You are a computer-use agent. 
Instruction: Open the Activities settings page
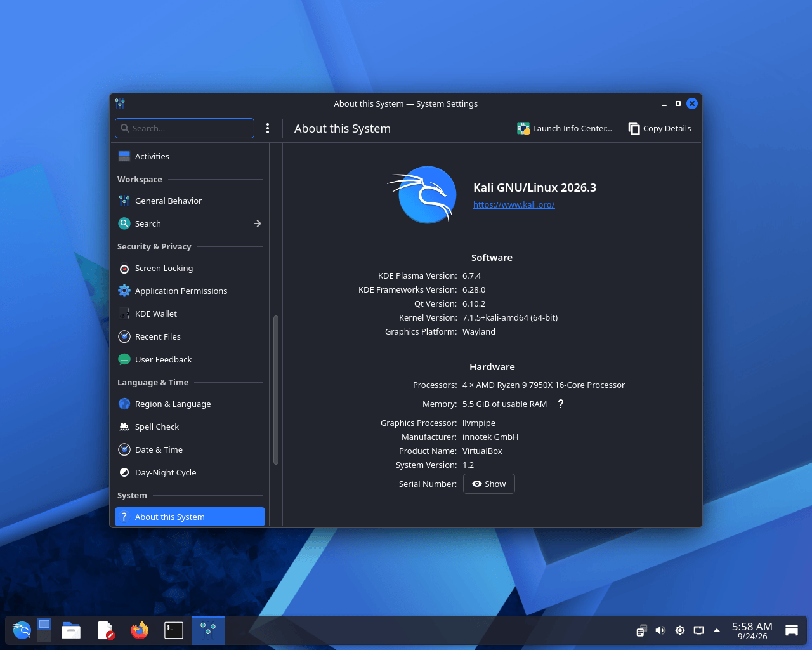point(190,156)
